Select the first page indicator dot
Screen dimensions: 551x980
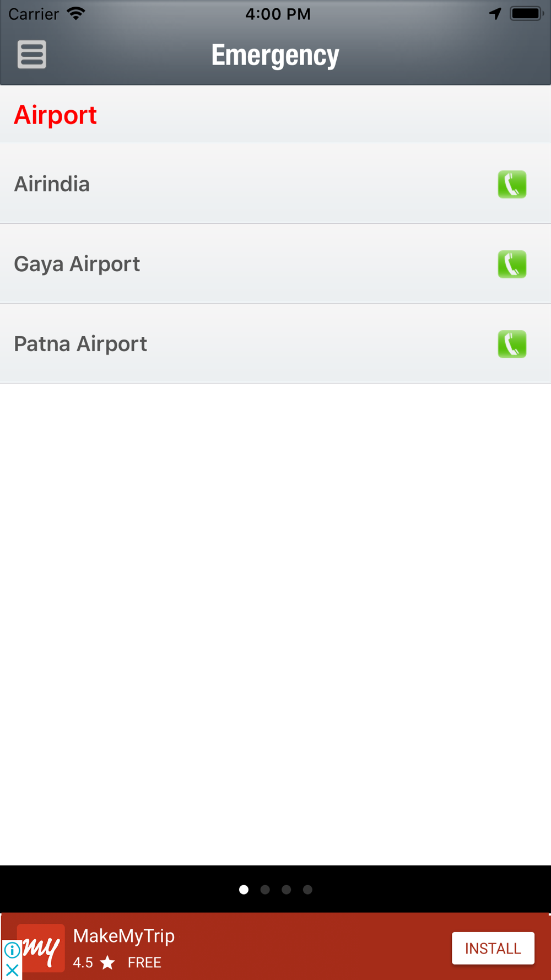244,890
